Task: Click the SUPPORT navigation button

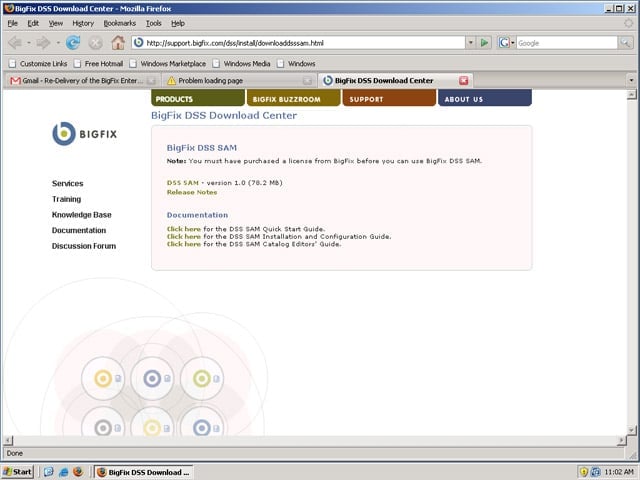Action: click(389, 98)
